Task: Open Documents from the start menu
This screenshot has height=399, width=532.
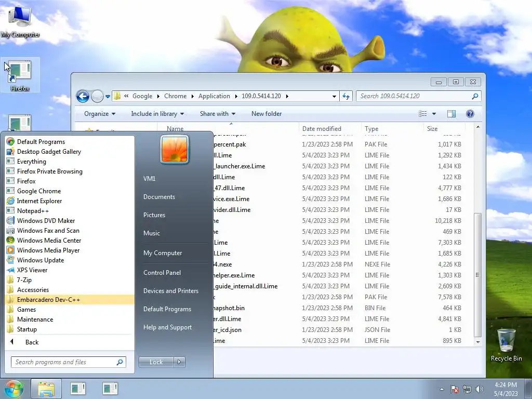Action: [x=159, y=197]
